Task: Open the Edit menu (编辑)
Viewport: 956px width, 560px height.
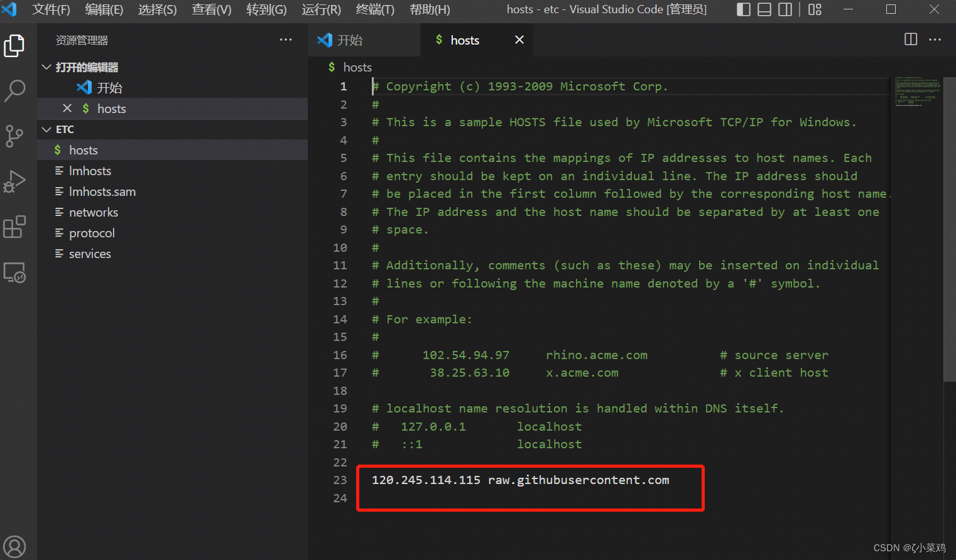Action: 104,9
